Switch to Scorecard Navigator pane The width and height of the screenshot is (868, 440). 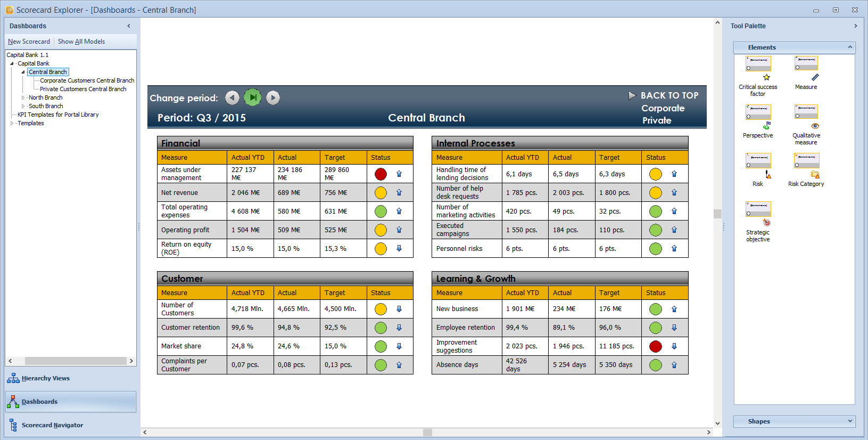tap(52, 425)
